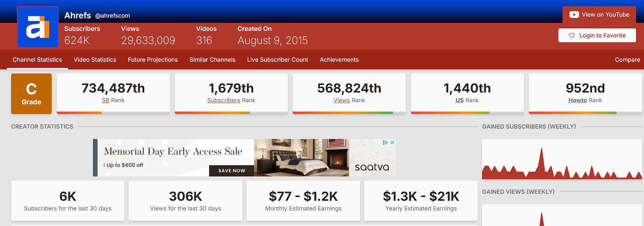
Task: Click the 734,487th SB Rank card
Action: (x=113, y=94)
